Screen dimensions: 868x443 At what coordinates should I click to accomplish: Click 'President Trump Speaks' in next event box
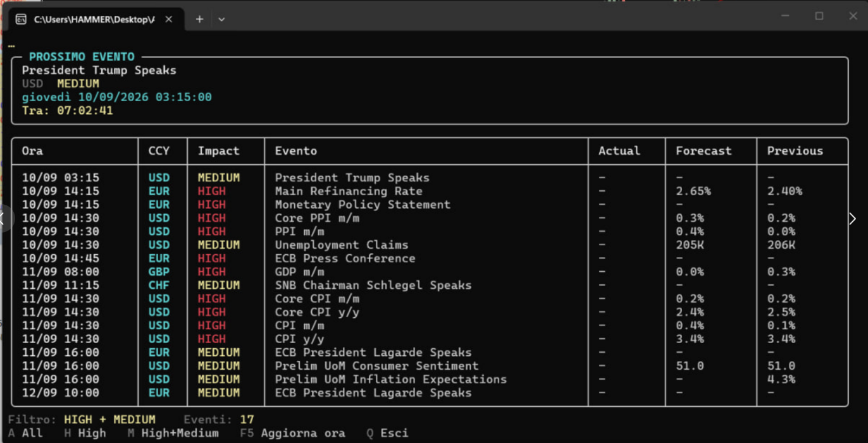99,70
